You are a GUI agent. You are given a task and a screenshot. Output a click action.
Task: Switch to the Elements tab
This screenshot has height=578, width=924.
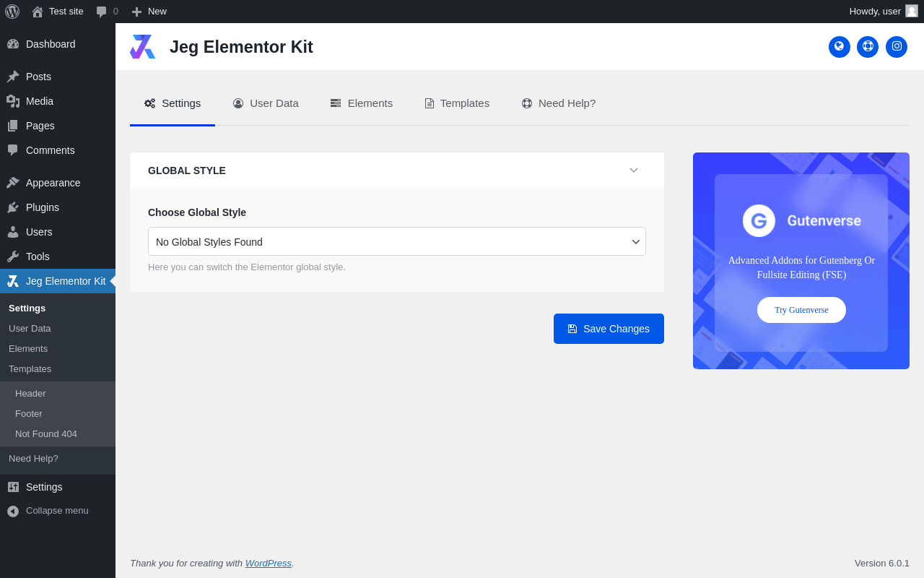(x=362, y=103)
